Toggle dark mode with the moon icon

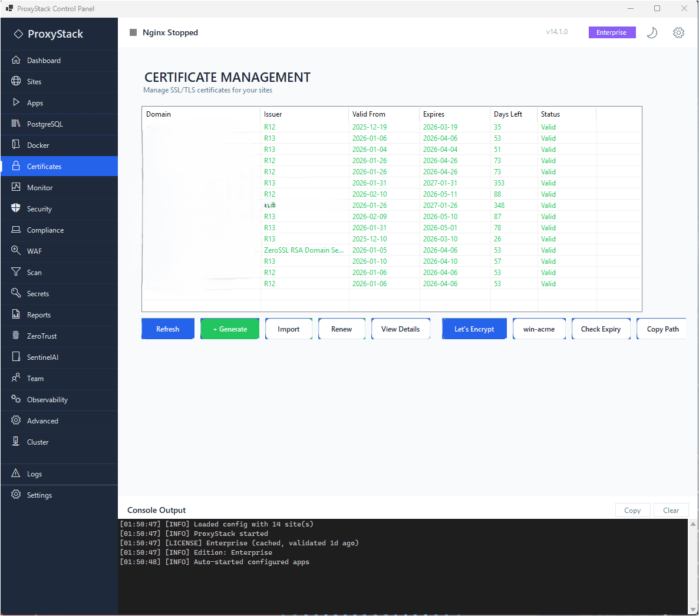pos(652,33)
